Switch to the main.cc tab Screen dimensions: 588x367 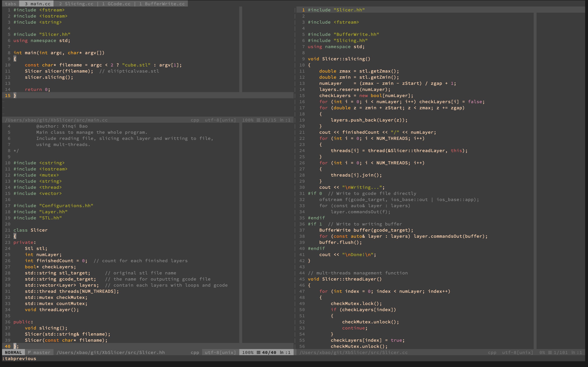click(x=37, y=4)
